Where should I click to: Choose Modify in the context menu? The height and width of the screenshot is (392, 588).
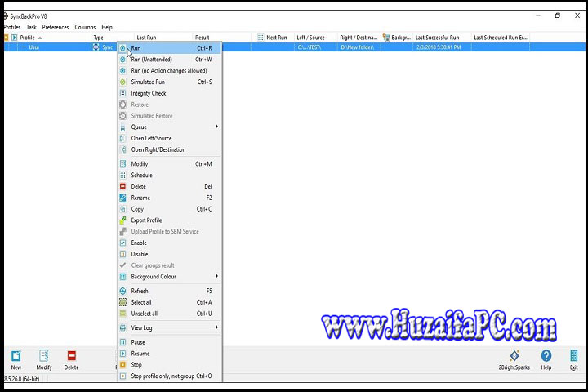coord(170,164)
